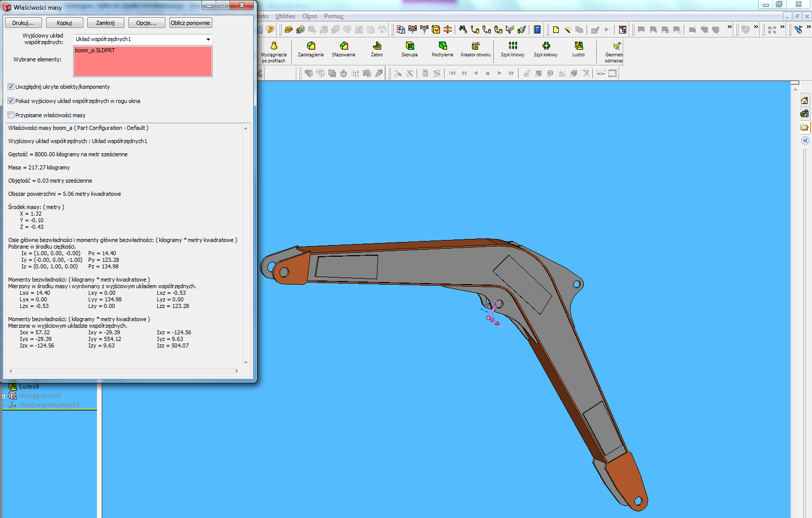Click the yellow checkbox check icon
The height and width of the screenshot is (518, 812).
[436, 29]
